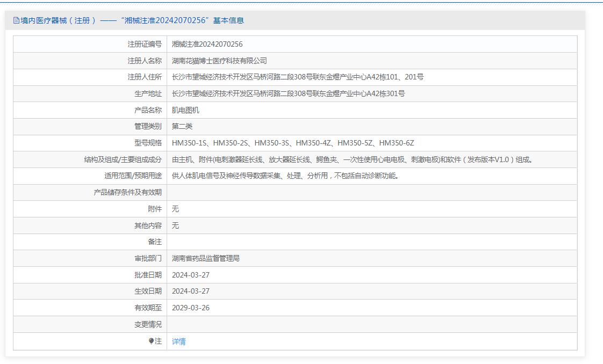
Task: Click model list starting with HM350-1S
Action: point(293,143)
